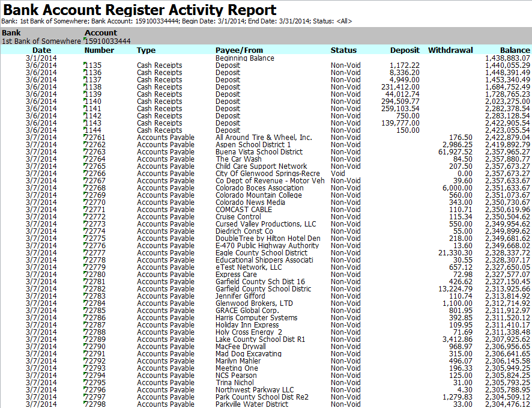Click the green marker on check 72777
Viewport: 532px width, 408px height.
(86, 251)
